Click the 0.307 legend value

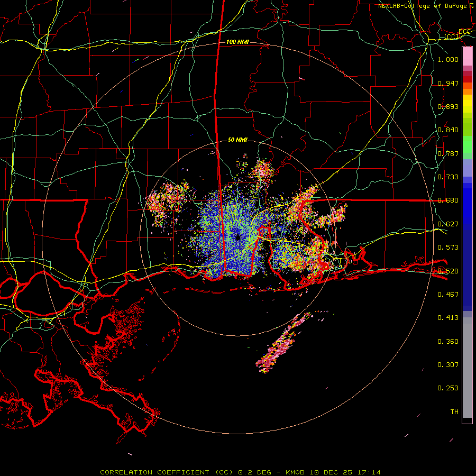(448, 365)
